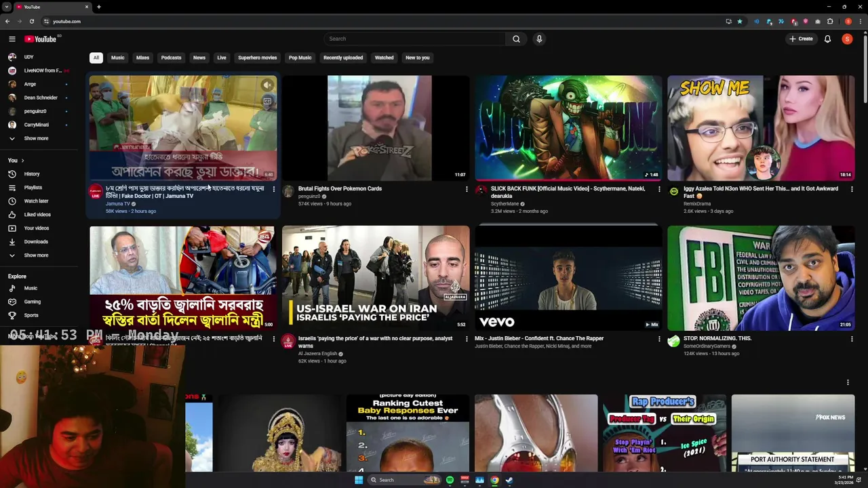
Task: Open SomeOrdinaryGamers channel link
Action: (707, 346)
